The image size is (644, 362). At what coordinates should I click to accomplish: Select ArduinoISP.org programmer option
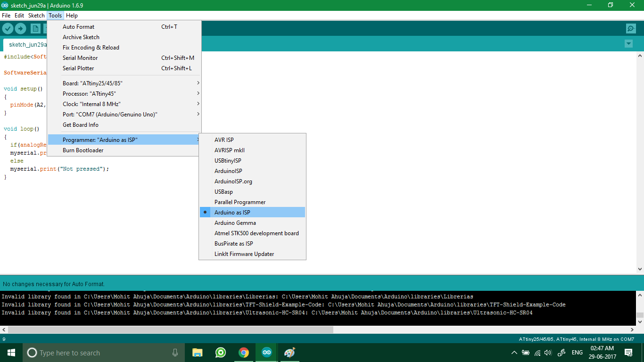(252, 181)
